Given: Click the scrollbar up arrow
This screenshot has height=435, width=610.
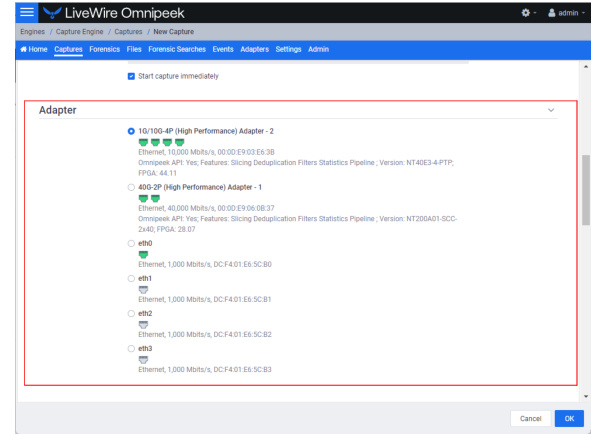Looking at the screenshot, I should click(586, 67).
